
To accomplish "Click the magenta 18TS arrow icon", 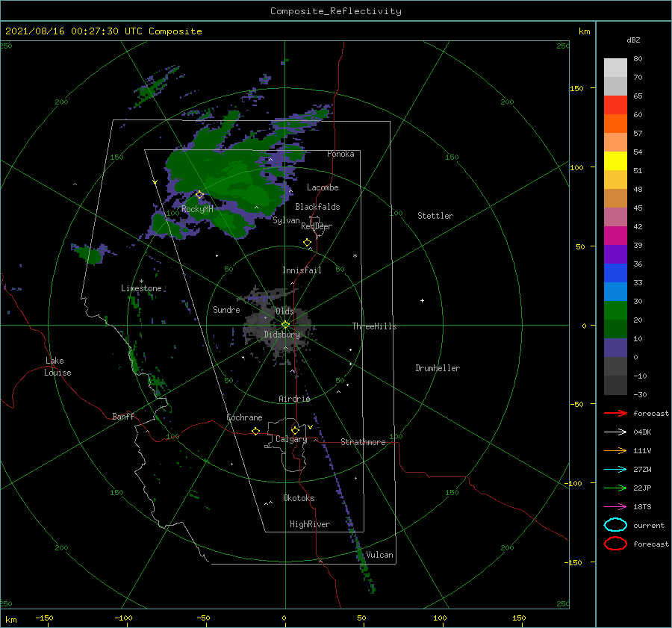I will [615, 507].
